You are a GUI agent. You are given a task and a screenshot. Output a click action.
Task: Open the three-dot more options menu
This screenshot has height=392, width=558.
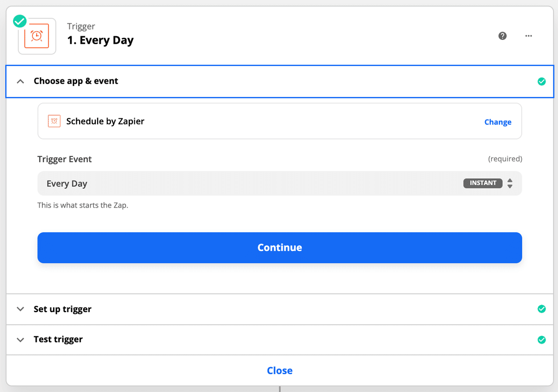pos(529,36)
